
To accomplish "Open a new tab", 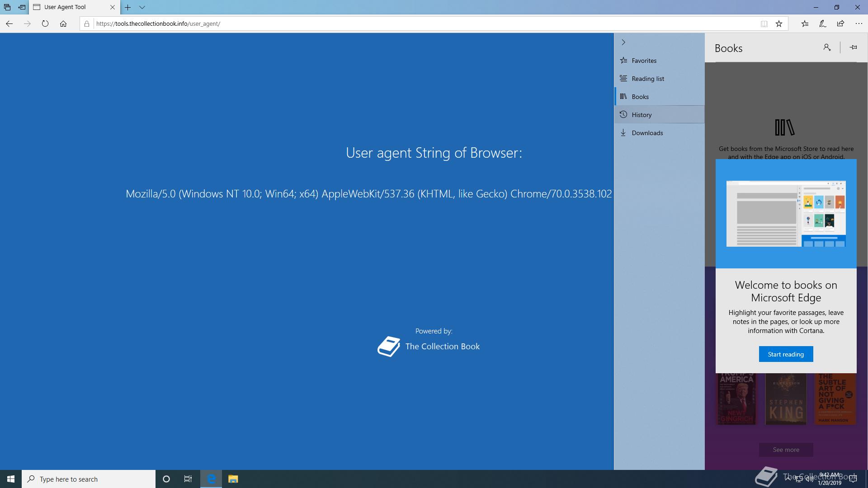I will [x=128, y=7].
